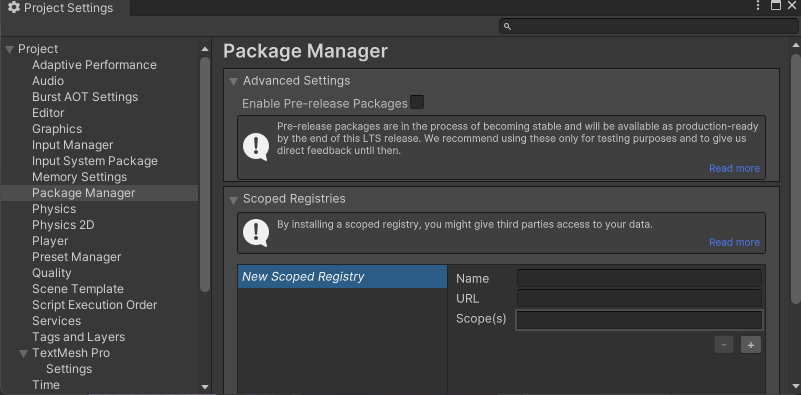This screenshot has height=395, width=801.
Task: Click the Scope(s) input field
Action: coord(639,320)
